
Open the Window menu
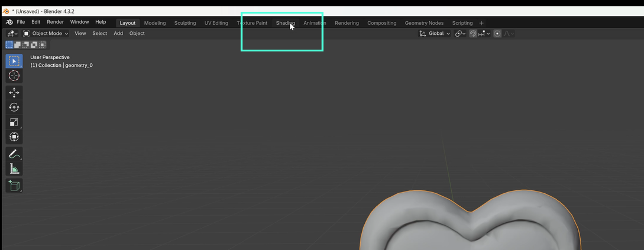pyautogui.click(x=79, y=22)
